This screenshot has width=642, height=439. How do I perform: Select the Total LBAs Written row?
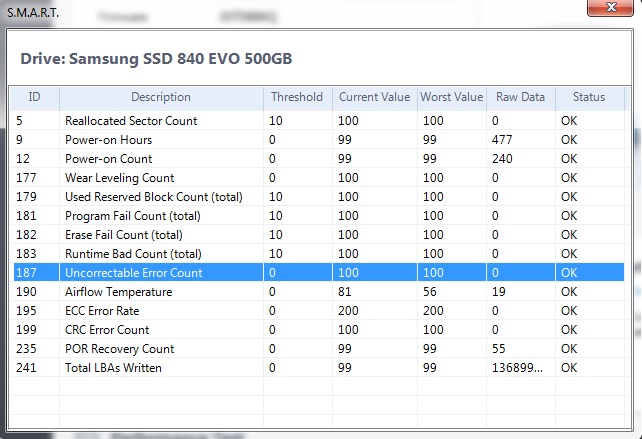(x=319, y=368)
